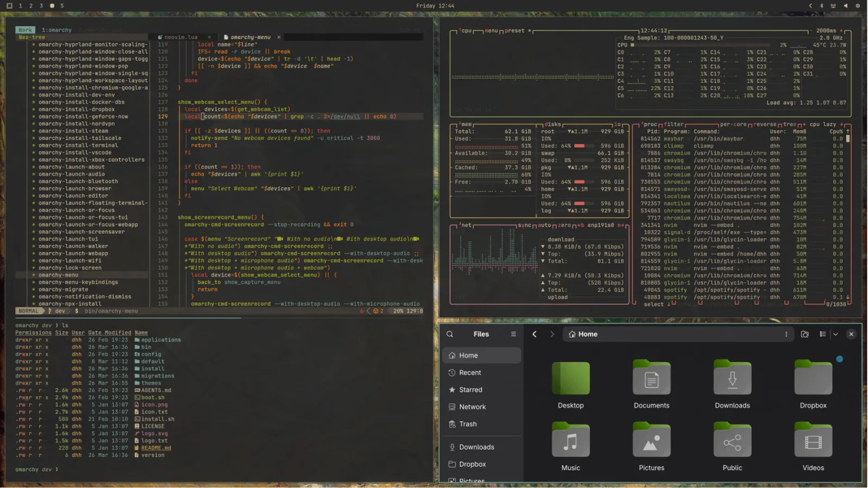Screen dimensions: 868x488
Task: Expand the hidden tray icons chevron
Action: click(x=810, y=5)
